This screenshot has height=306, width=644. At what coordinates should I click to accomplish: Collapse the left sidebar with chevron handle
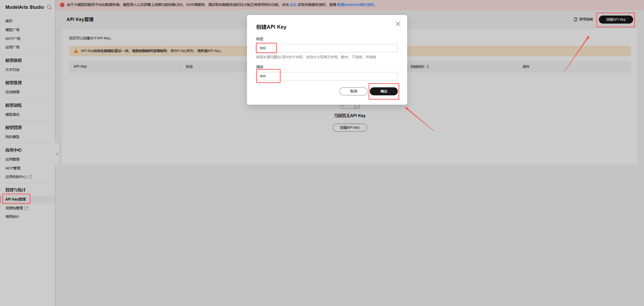pyautogui.click(x=57, y=154)
